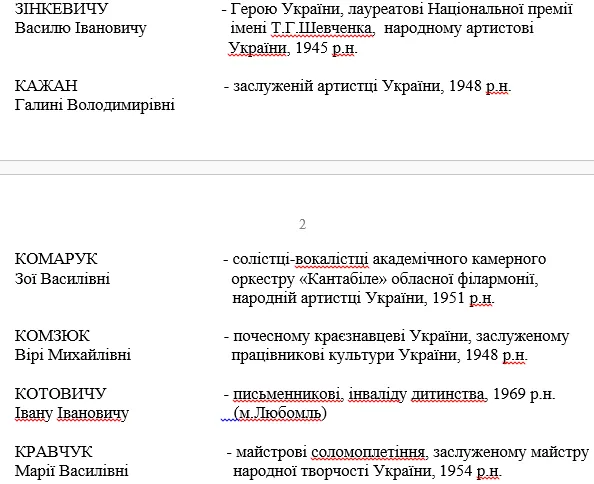
Task: Click the name Вірі Михайлівні
Action: [x=73, y=355]
